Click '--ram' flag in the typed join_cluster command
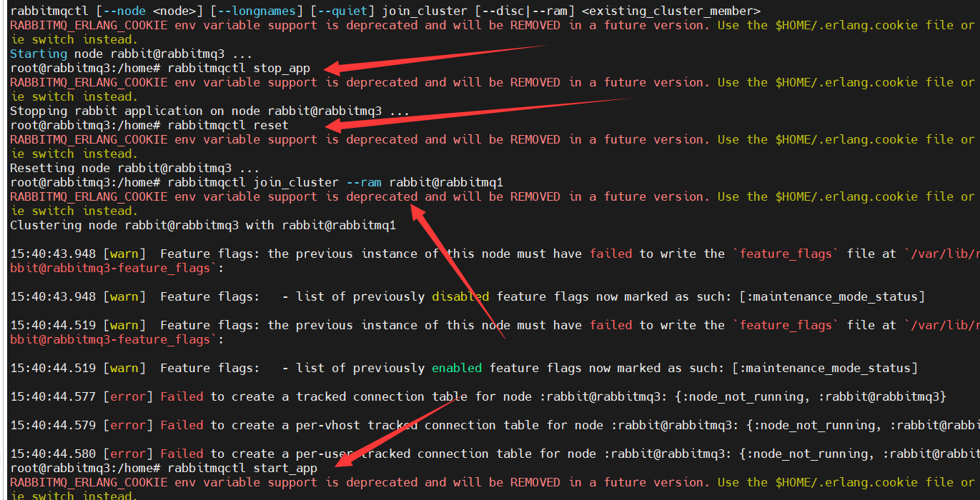Image resolution: width=980 pixels, height=500 pixels. (x=364, y=182)
